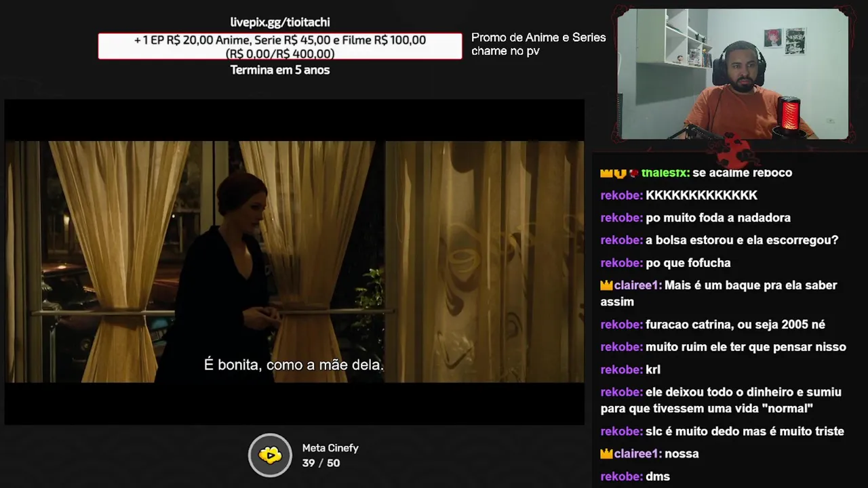Viewport: 868px width, 488px height.
Task: Open the livepix.gg/tioitachi link text
Action: pyautogui.click(x=280, y=22)
